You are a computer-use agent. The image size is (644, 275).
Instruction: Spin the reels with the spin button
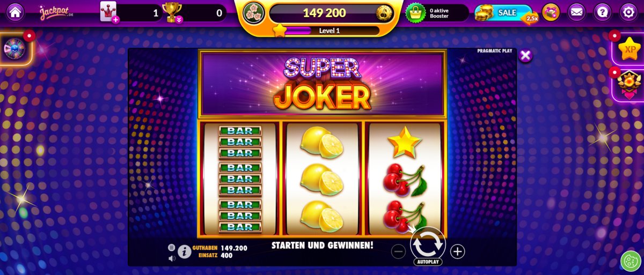pyautogui.click(x=428, y=244)
